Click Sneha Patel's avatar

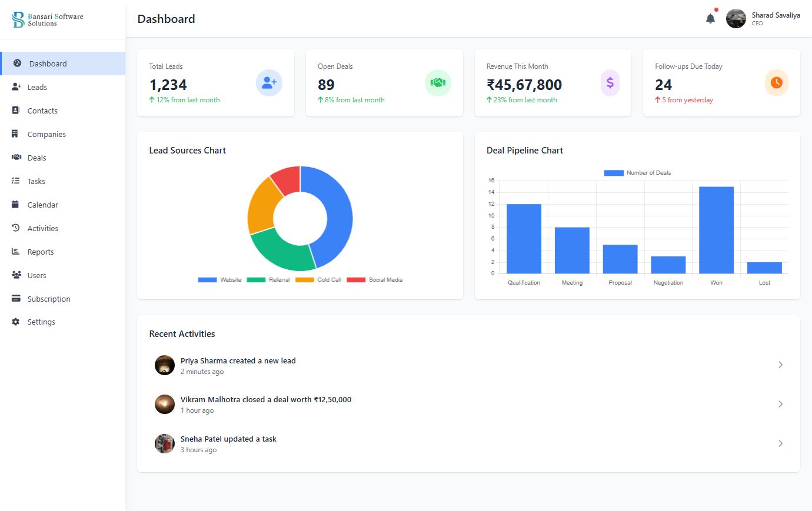(165, 443)
